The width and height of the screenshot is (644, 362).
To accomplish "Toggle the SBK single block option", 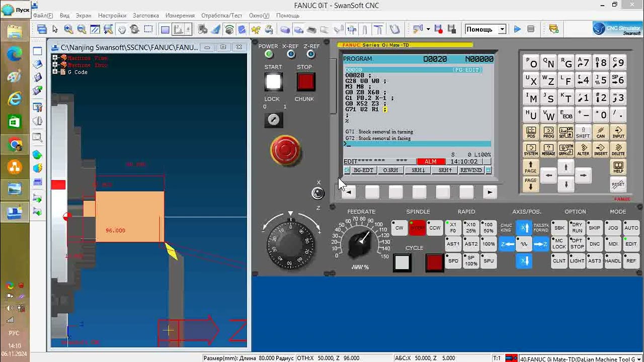I will pyautogui.click(x=559, y=228).
